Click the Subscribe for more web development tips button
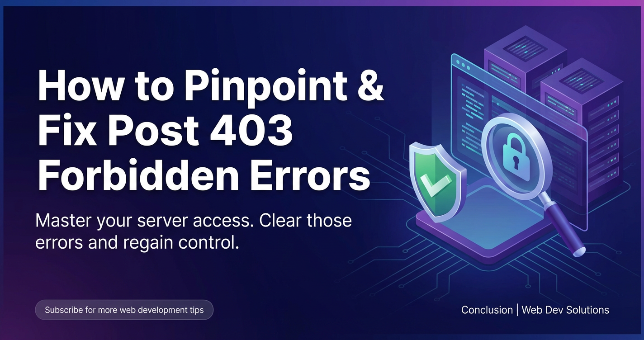This screenshot has width=644, height=340. (124, 310)
